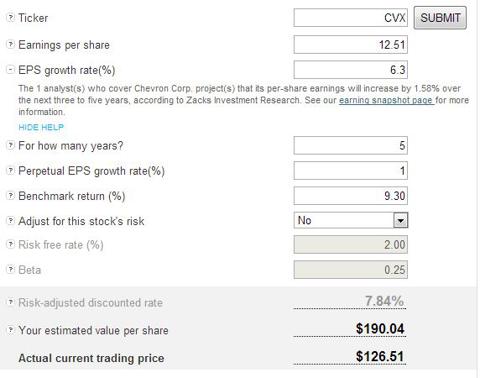Show help for Risk-adjusted discounted rate
480x378 pixels.
(11, 302)
